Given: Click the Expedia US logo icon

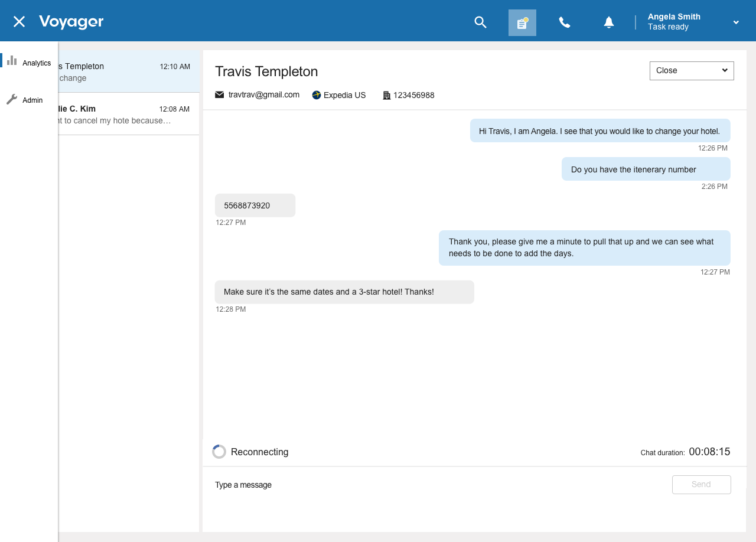Looking at the screenshot, I should pyautogui.click(x=317, y=95).
